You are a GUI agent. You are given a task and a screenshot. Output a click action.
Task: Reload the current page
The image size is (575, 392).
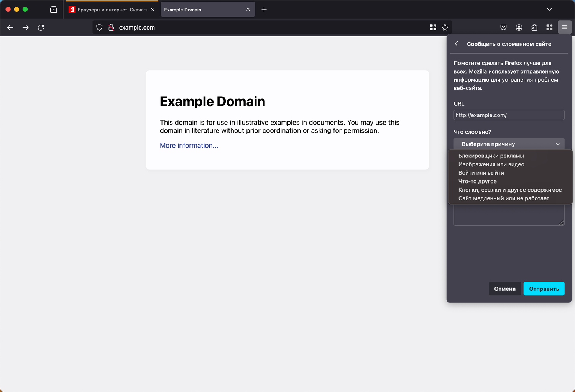tap(41, 27)
